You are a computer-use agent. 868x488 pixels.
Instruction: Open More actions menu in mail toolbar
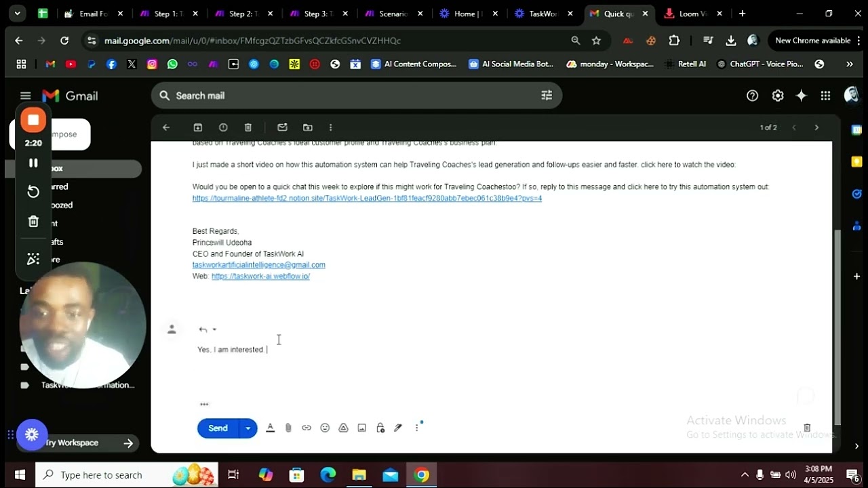tap(330, 127)
